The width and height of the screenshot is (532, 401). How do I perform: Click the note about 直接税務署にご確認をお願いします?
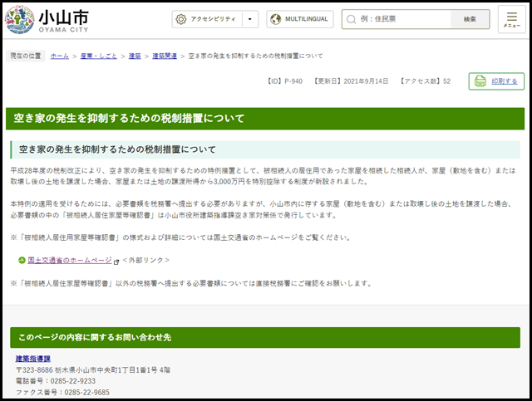coord(191,283)
